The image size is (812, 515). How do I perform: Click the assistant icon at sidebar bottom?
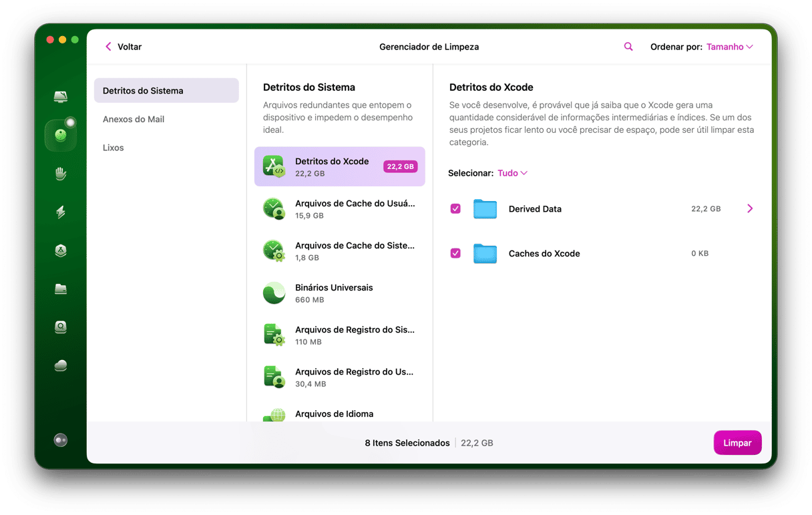point(61,440)
